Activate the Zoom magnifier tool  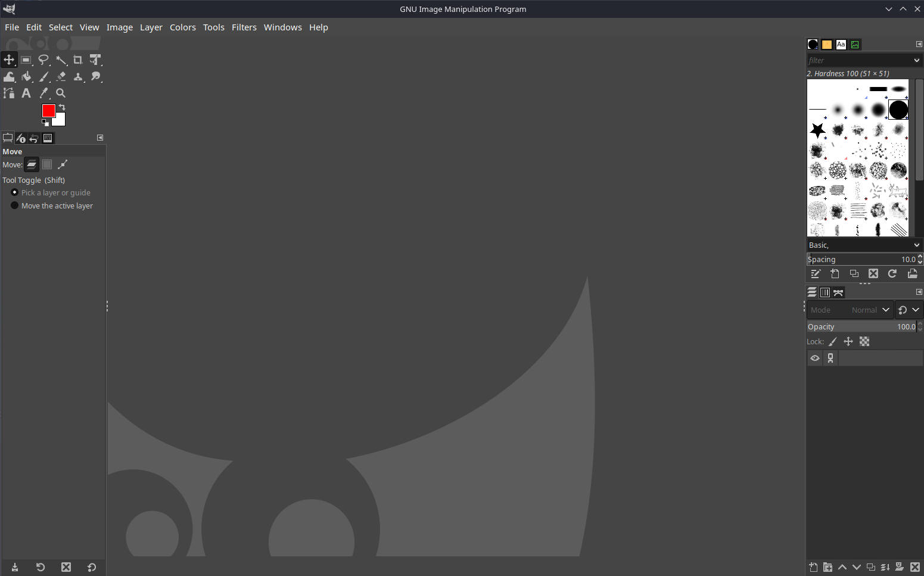pos(61,93)
